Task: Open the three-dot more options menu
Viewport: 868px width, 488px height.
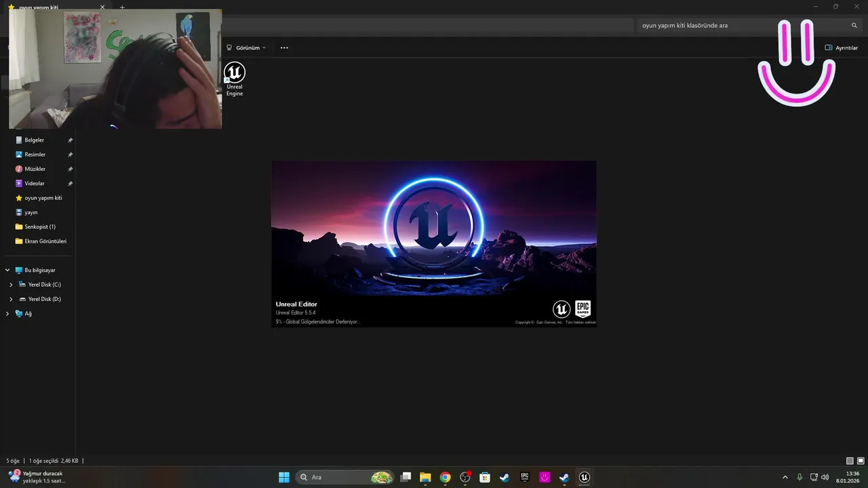Action: pyautogui.click(x=284, y=47)
